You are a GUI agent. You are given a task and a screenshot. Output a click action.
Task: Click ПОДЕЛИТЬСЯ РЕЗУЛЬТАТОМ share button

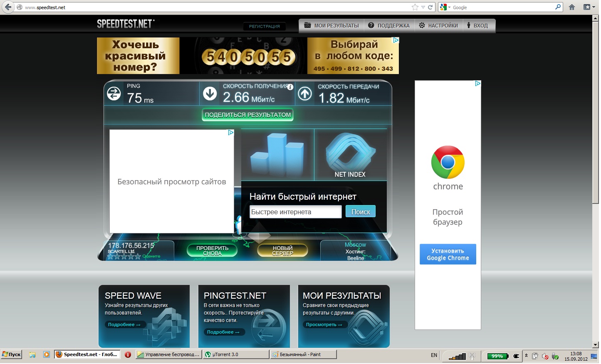tap(247, 115)
